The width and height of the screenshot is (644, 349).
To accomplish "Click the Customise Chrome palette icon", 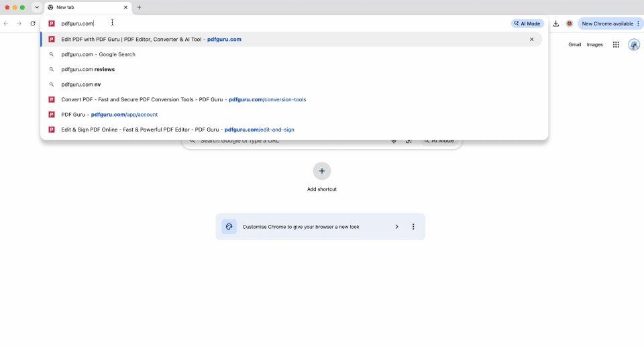I will click(229, 227).
